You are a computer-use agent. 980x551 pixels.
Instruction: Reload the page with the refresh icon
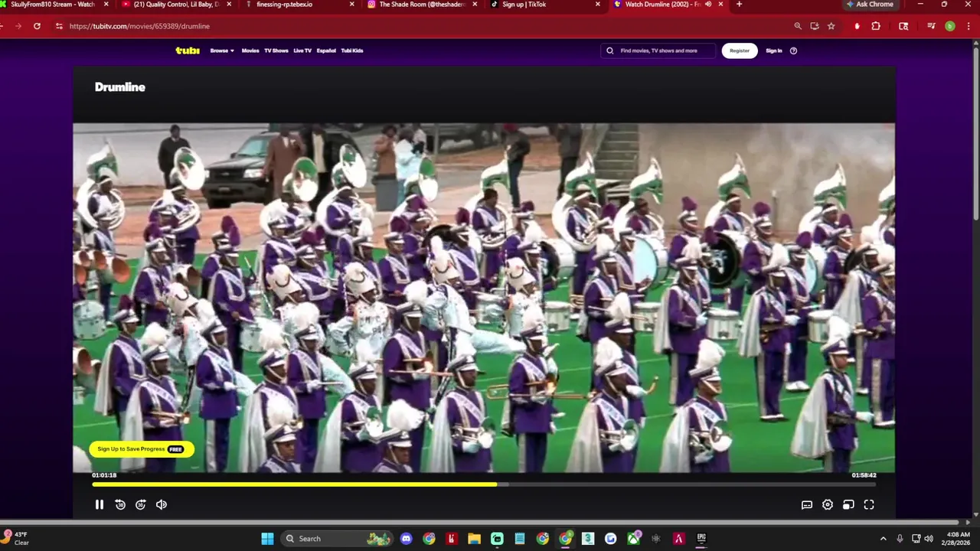pyautogui.click(x=37, y=26)
